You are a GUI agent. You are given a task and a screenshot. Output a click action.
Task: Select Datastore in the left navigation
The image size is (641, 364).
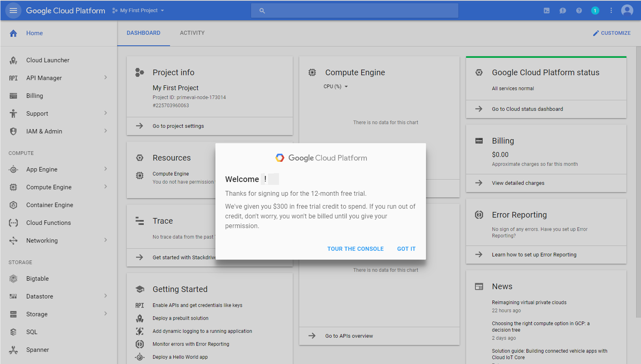(59, 296)
